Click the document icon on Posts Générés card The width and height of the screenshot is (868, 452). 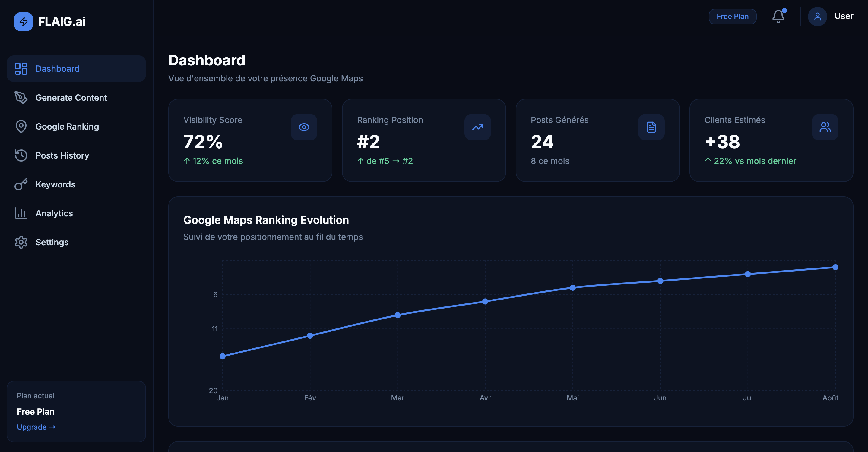click(x=651, y=127)
